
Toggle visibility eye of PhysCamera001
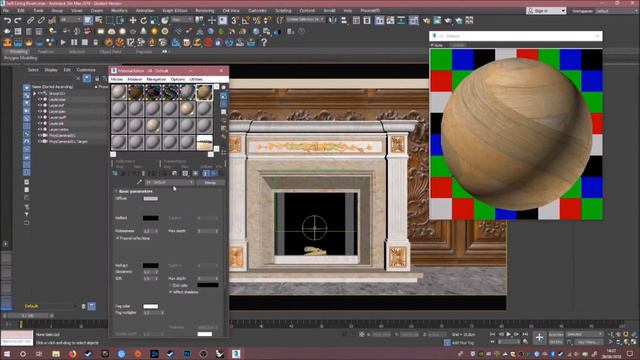(x=40, y=135)
